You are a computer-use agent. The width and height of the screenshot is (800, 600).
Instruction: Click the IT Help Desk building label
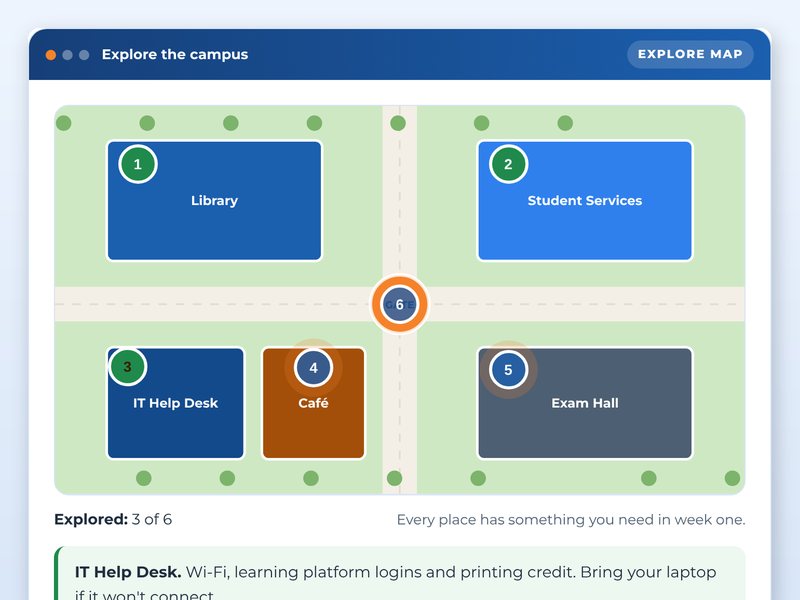[176, 403]
